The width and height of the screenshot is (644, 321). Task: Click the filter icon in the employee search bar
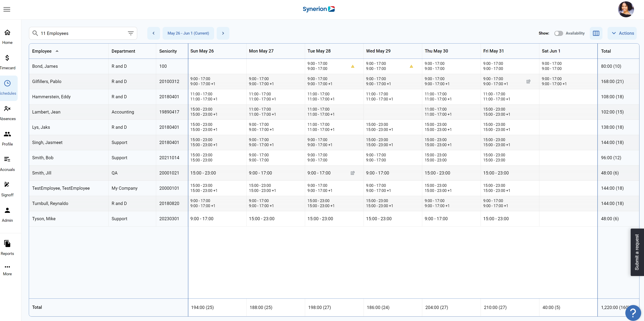tap(131, 33)
